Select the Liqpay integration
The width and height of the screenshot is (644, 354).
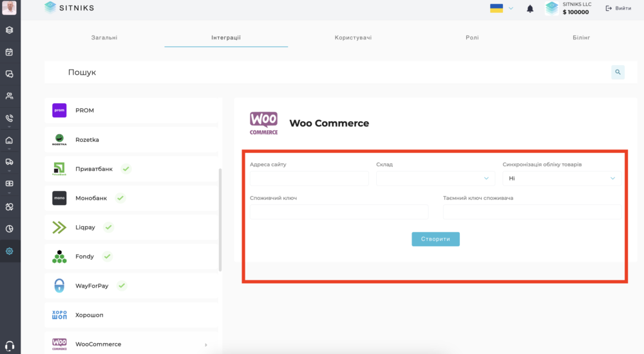(x=131, y=228)
